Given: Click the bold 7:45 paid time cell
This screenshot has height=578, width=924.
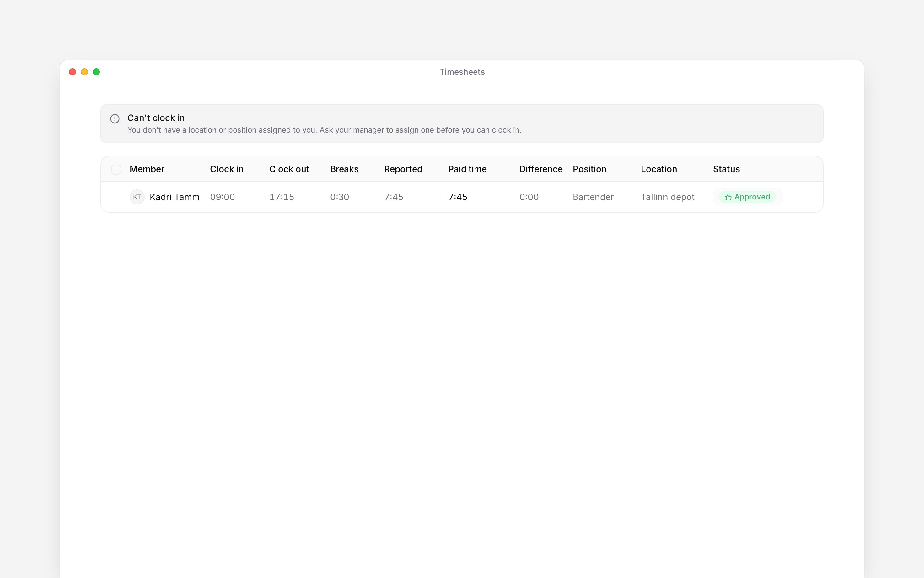Looking at the screenshot, I should (457, 197).
